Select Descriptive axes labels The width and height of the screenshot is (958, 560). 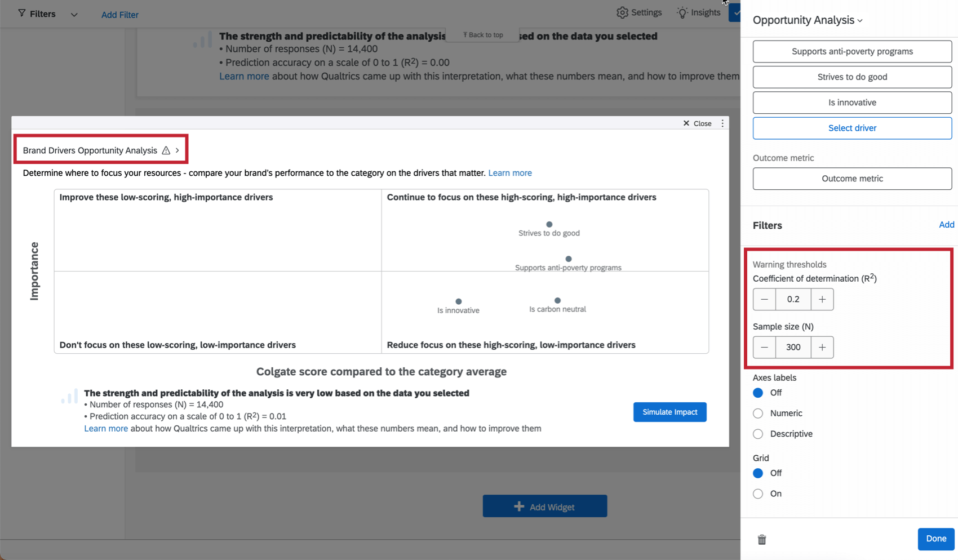[758, 434]
